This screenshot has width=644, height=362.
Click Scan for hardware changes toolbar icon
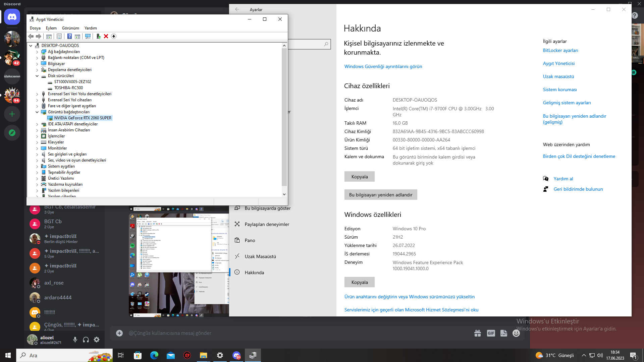[x=88, y=36]
